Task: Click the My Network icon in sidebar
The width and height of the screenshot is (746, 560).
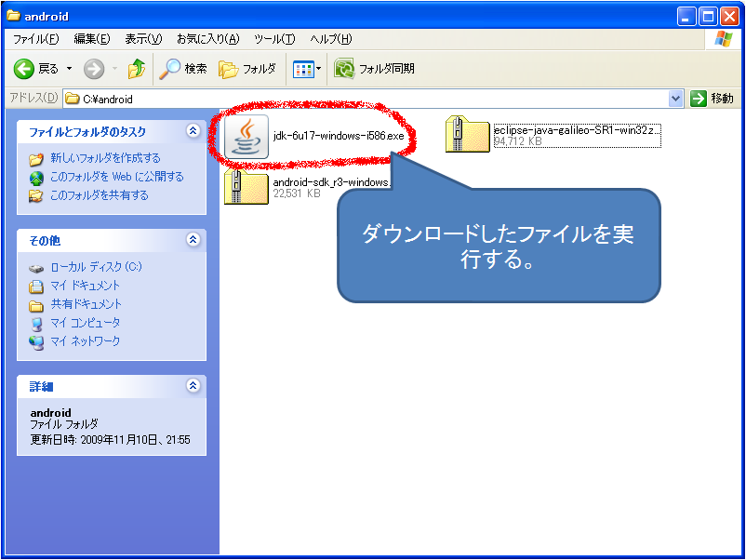Action: tap(36, 342)
